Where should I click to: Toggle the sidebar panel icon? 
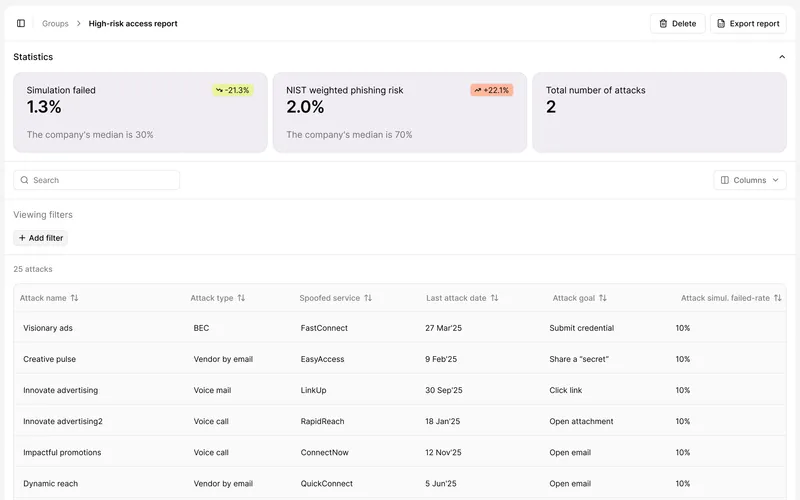[x=21, y=23]
